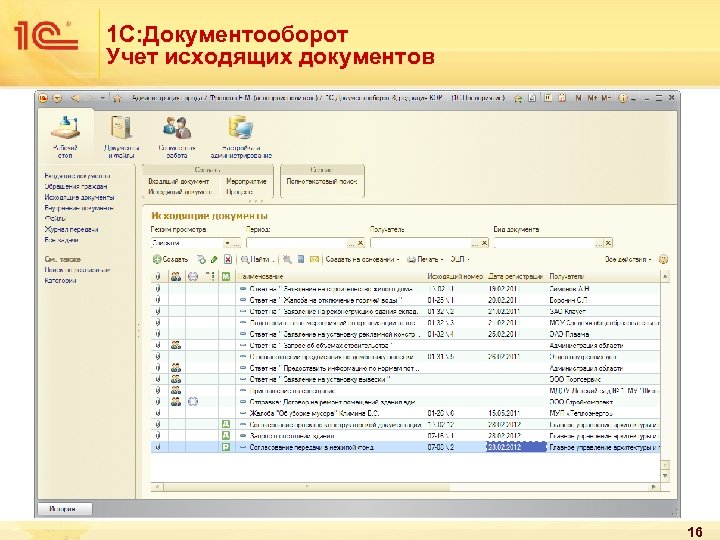720x540 pixels.
Task: Select row Ответ на Заявление на установку вывески
Action: point(405,379)
